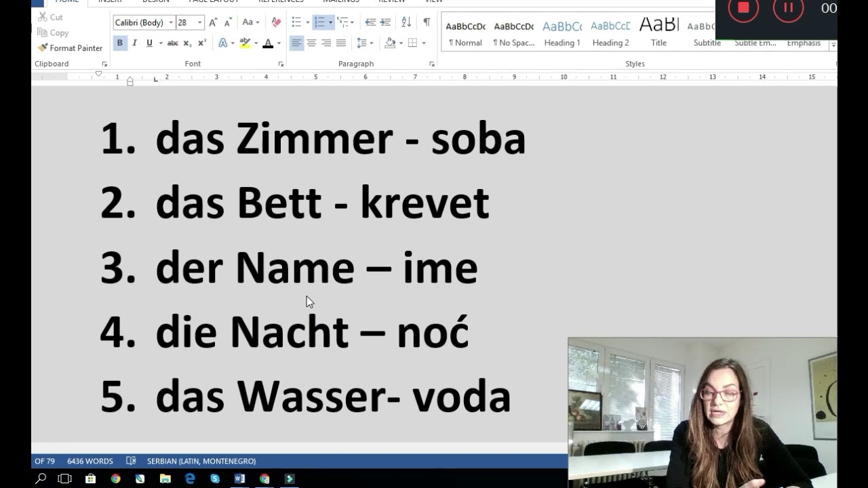The image size is (868, 488).
Task: Expand the Numbering dropdown arrow
Action: point(330,22)
